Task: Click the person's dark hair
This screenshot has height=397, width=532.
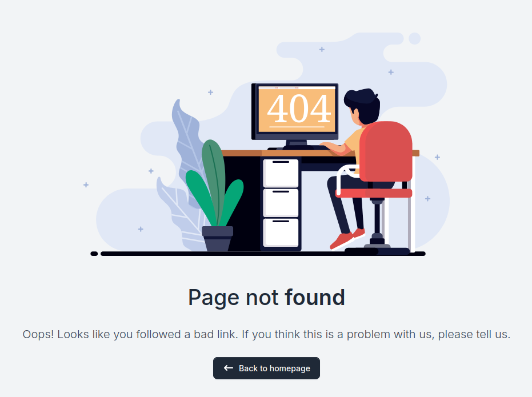Action: pyautogui.click(x=363, y=105)
